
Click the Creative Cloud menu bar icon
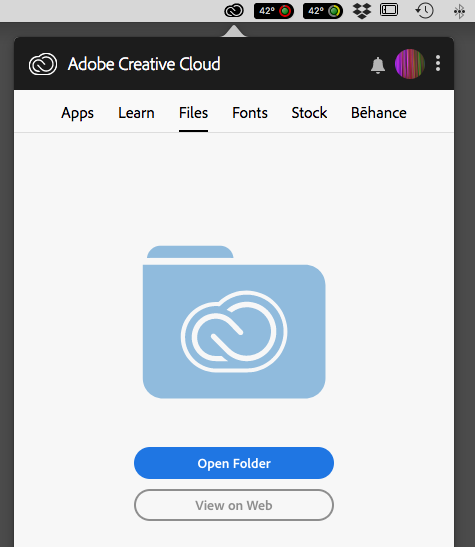[234, 11]
